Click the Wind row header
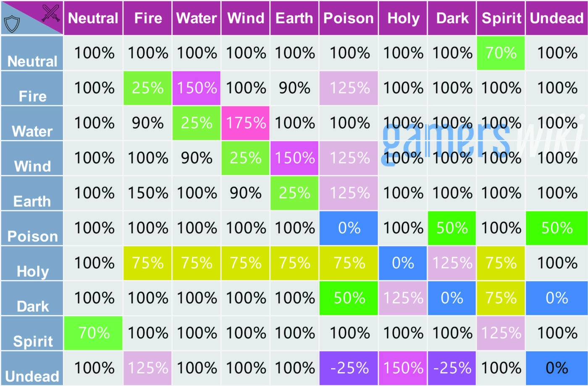 pyautogui.click(x=32, y=158)
